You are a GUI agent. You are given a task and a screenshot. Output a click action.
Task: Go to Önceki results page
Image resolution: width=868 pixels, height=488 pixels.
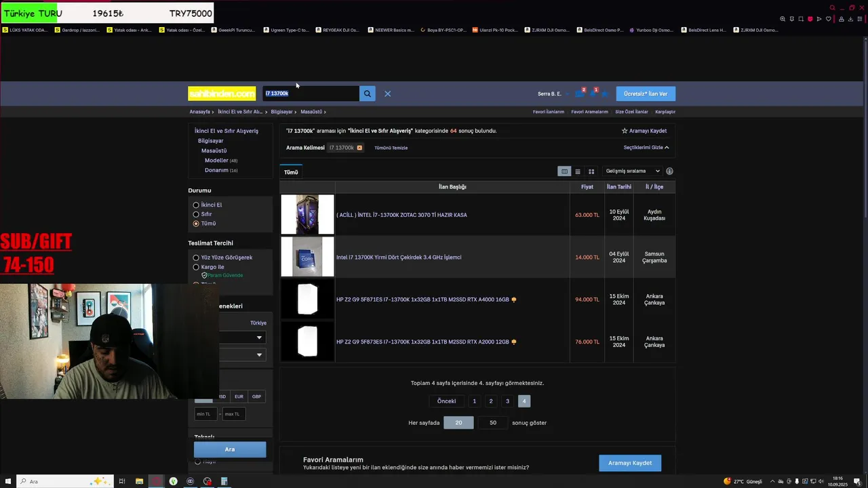(446, 401)
